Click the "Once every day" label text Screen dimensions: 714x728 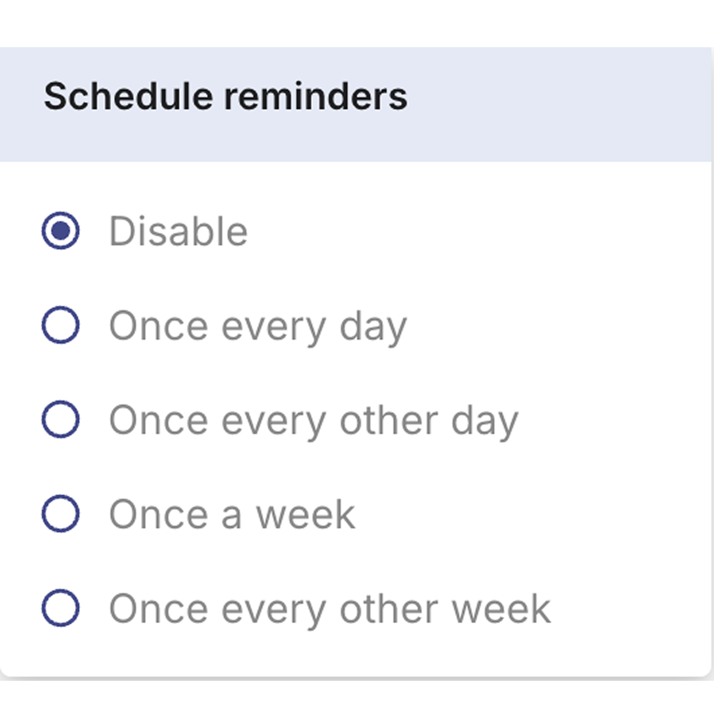(x=257, y=327)
